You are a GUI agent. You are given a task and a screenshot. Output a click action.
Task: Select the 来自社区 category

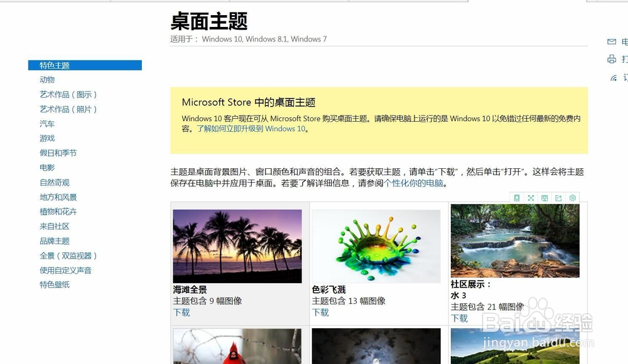(55, 227)
